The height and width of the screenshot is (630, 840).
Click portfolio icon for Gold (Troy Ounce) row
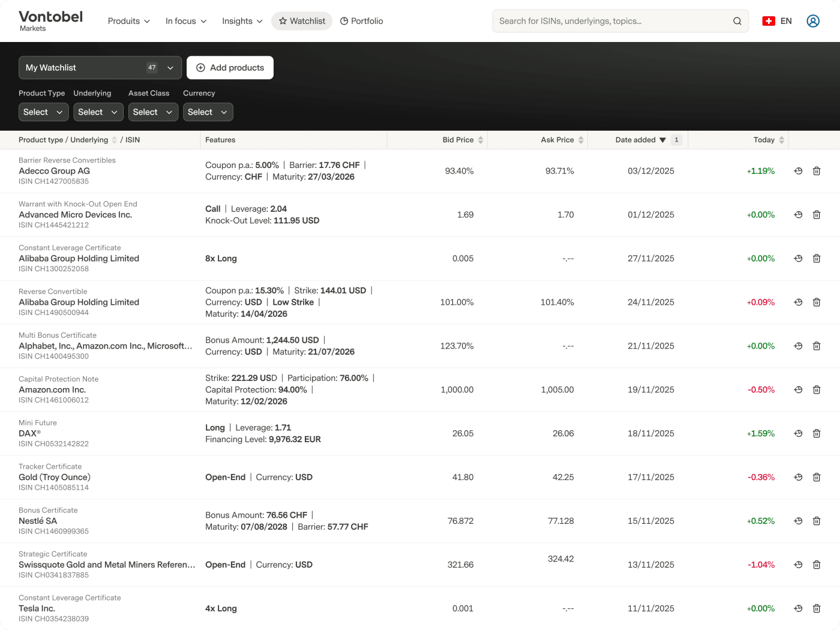[x=798, y=478]
